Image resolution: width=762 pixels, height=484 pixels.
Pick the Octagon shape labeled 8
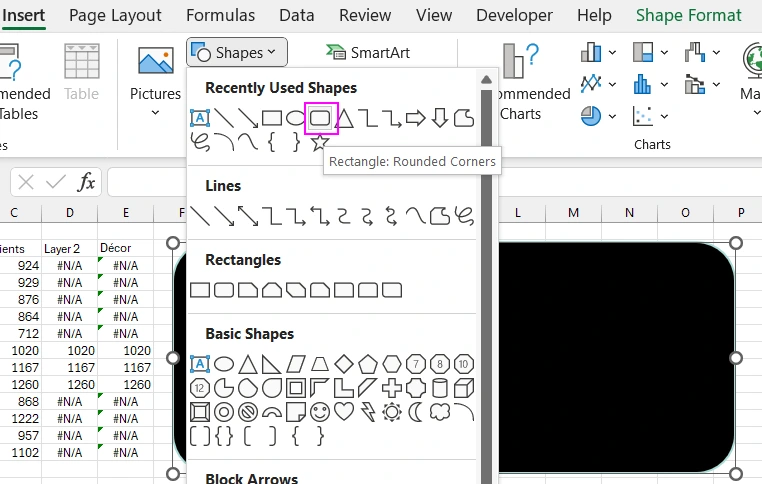click(x=440, y=363)
